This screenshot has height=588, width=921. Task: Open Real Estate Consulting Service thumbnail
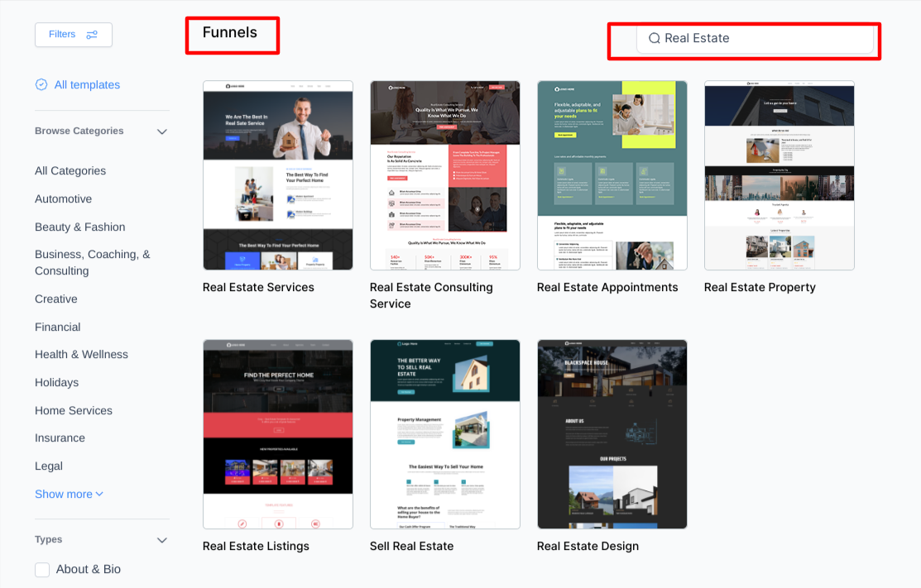tap(444, 175)
